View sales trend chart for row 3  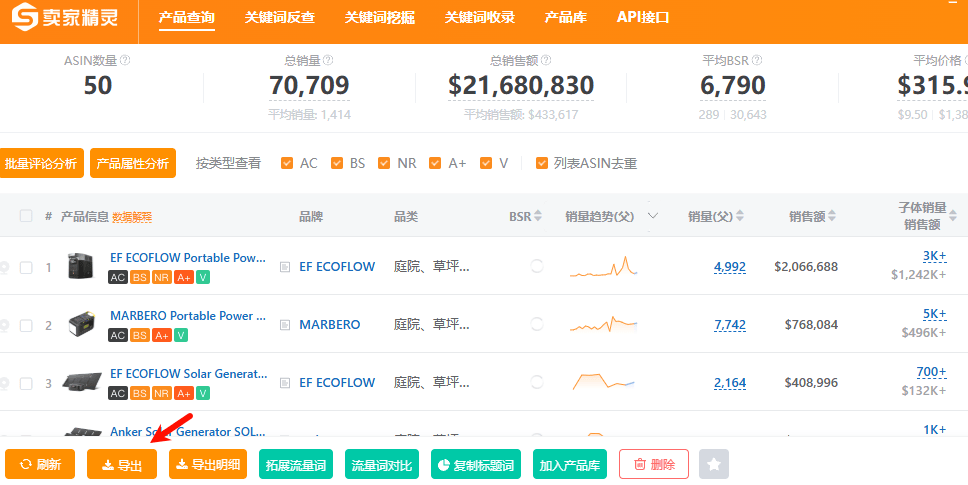coord(603,381)
